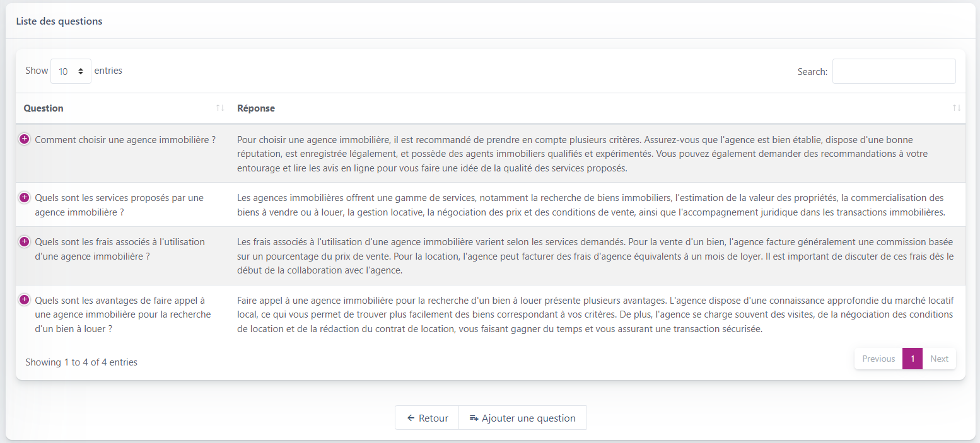Open the Show entries dropdown
The height and width of the screenshot is (443, 980).
point(71,71)
